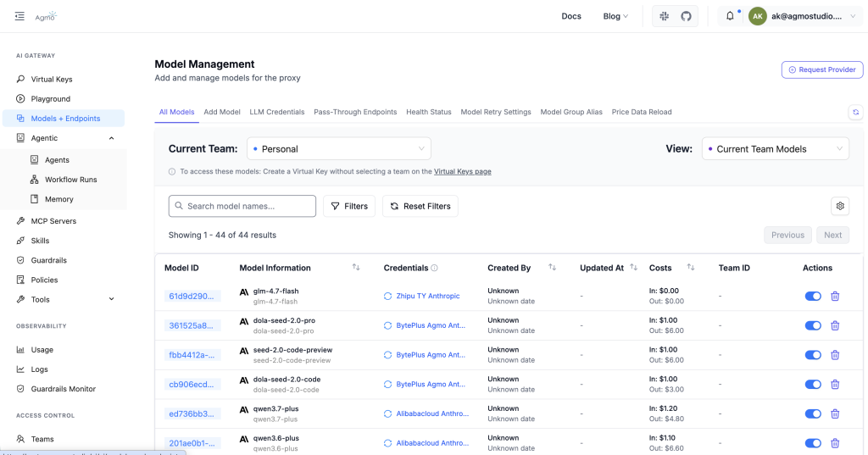Viewport: 868px width, 455px height.
Task: Open the Current Team dropdown
Action: [x=339, y=148]
